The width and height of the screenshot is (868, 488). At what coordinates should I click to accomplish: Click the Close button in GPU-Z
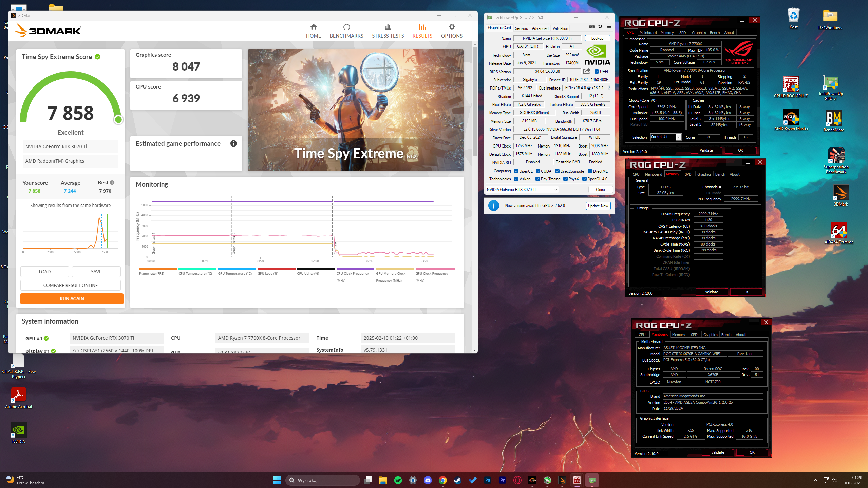pos(600,190)
